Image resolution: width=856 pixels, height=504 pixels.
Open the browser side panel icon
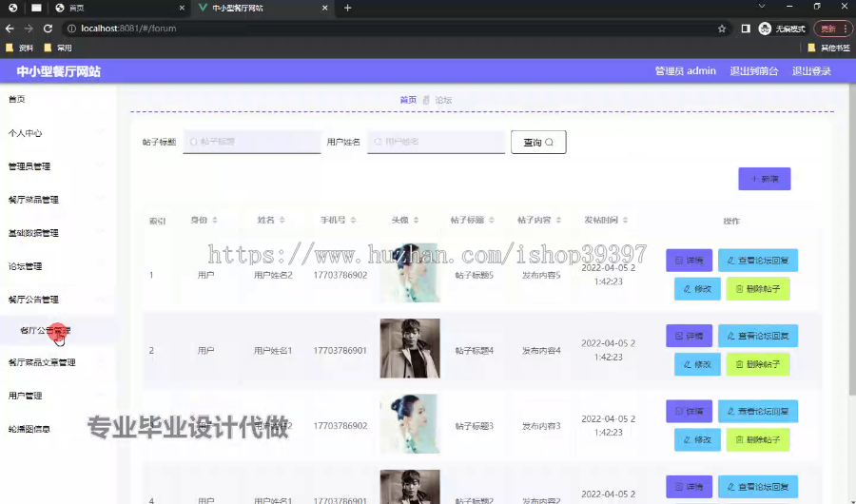(x=746, y=29)
